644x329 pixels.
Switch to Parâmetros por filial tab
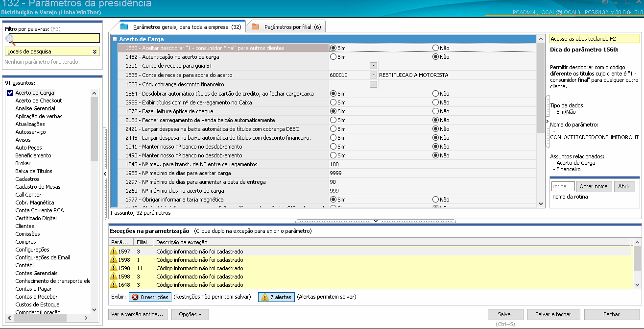click(x=286, y=27)
